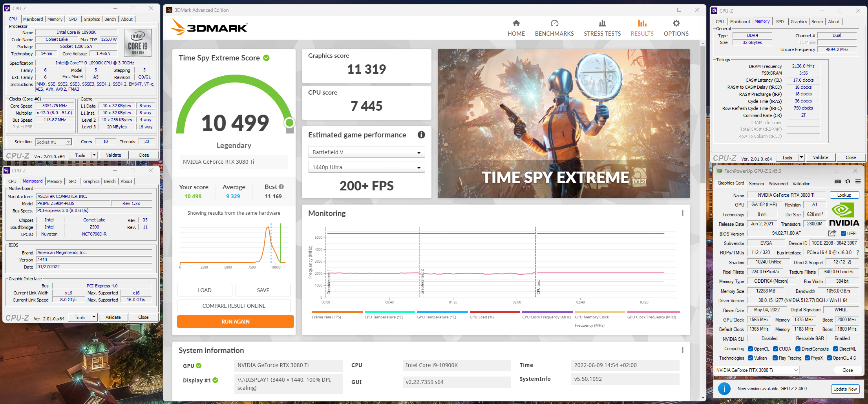Click the BIOS export arrow icon in GPU-Z
868x404 pixels.
click(x=831, y=233)
